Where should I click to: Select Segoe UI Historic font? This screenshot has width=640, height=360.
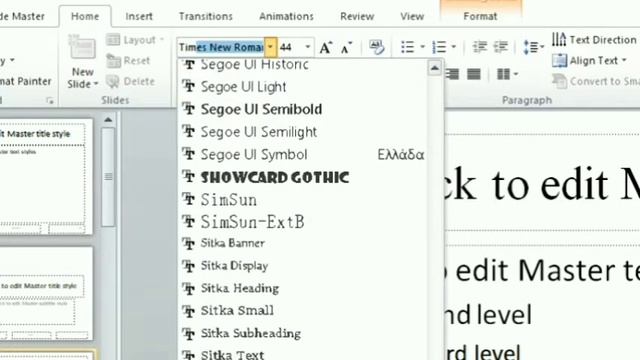(302, 64)
